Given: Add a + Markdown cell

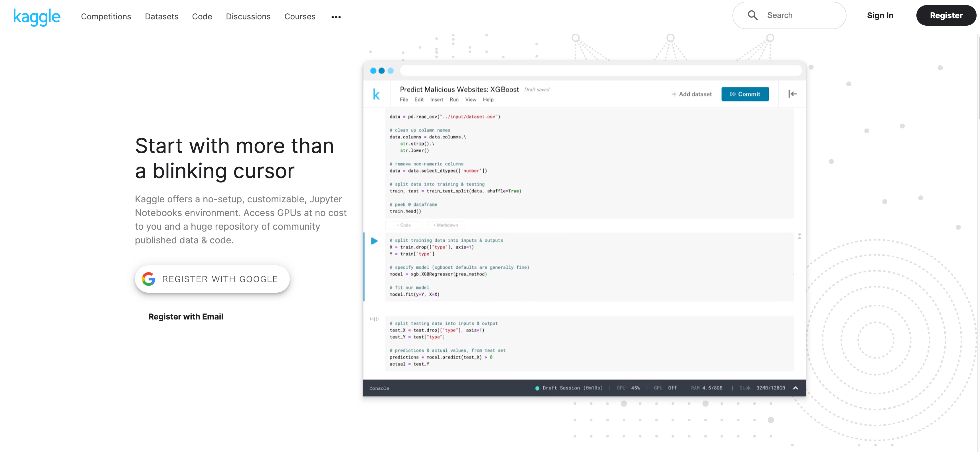Looking at the screenshot, I should pos(445,225).
